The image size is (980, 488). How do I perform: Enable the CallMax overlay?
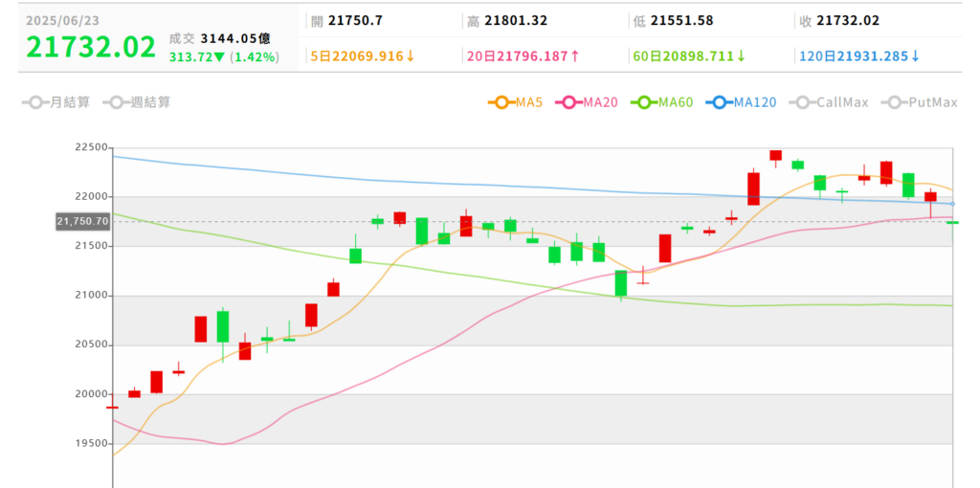(829, 102)
